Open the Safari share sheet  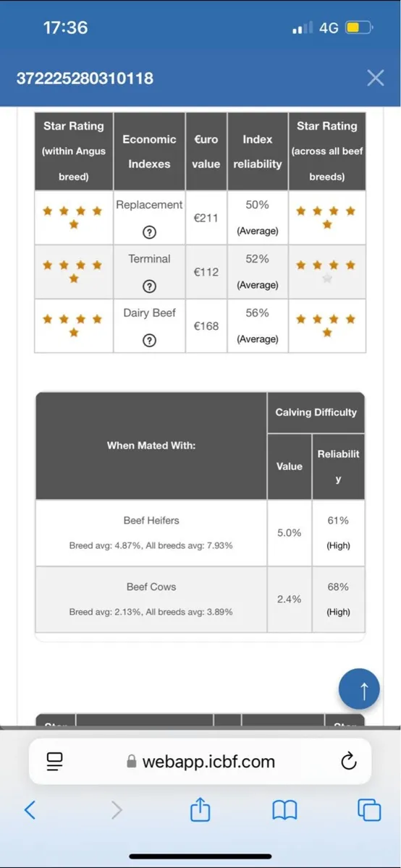(x=200, y=809)
